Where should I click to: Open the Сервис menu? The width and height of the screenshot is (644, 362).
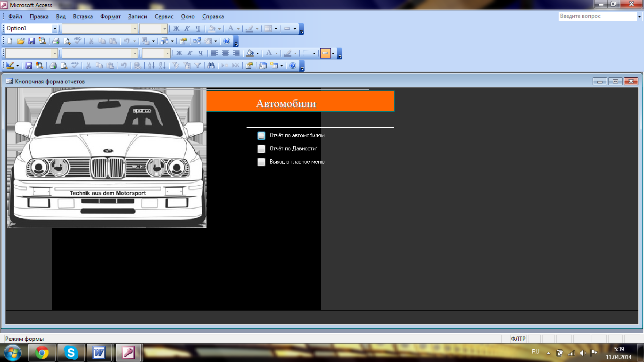pos(164,16)
